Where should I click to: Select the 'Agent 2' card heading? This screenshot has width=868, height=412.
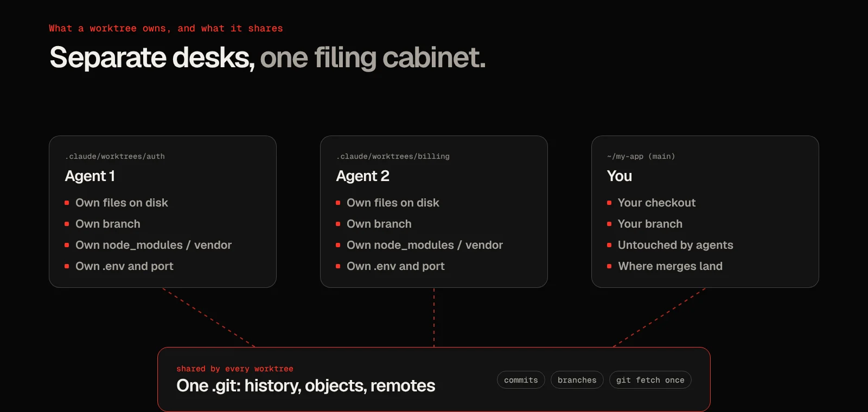[363, 176]
